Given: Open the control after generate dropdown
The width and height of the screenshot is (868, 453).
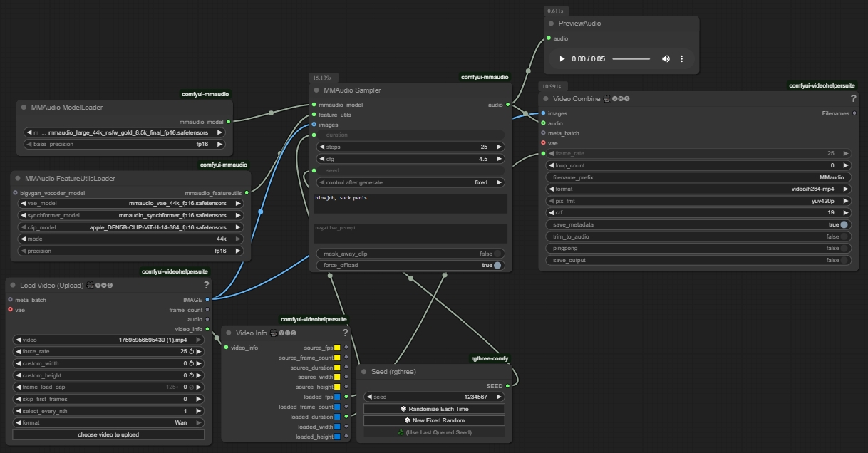Looking at the screenshot, I should pyautogui.click(x=410, y=182).
